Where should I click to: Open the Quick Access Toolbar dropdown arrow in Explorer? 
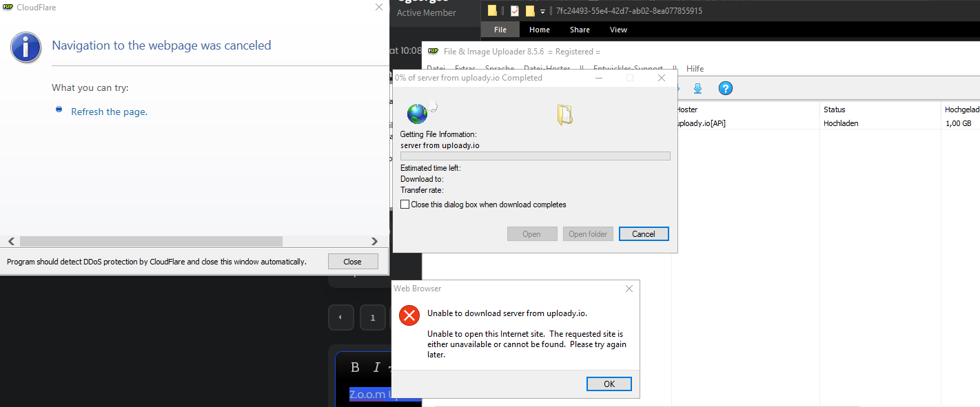click(543, 11)
